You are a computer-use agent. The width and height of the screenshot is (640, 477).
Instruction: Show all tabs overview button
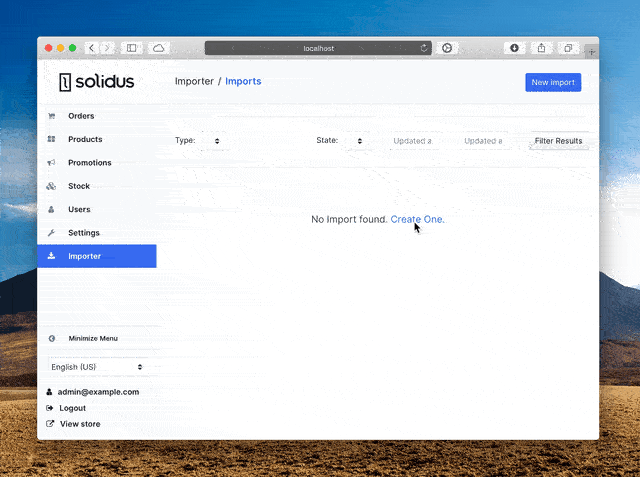click(568, 48)
